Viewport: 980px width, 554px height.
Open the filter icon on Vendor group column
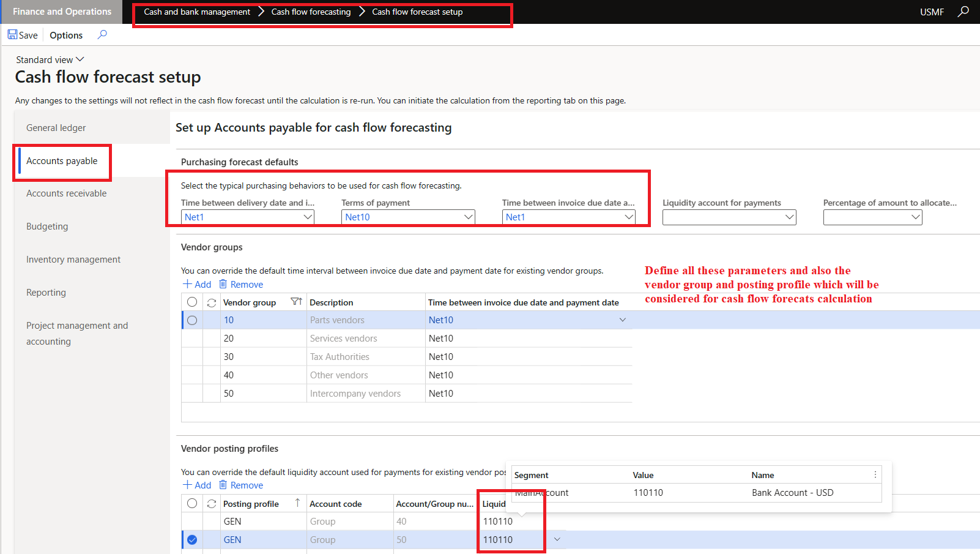[295, 302]
